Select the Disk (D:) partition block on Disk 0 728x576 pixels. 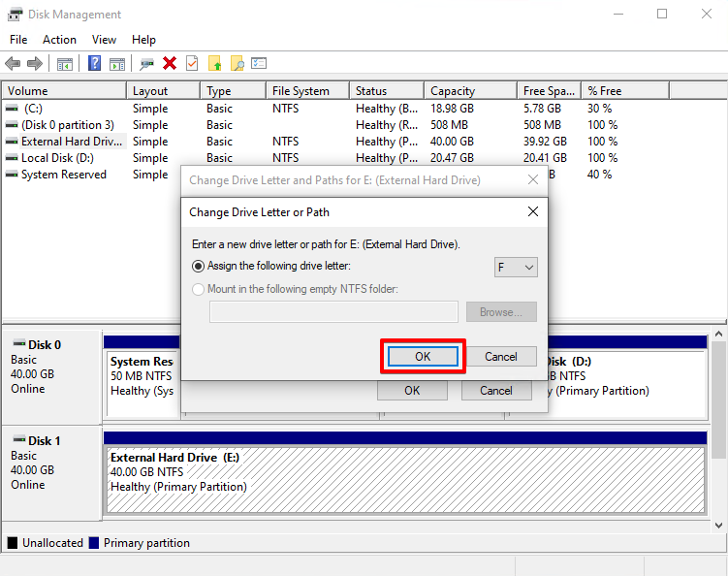tap(627, 383)
